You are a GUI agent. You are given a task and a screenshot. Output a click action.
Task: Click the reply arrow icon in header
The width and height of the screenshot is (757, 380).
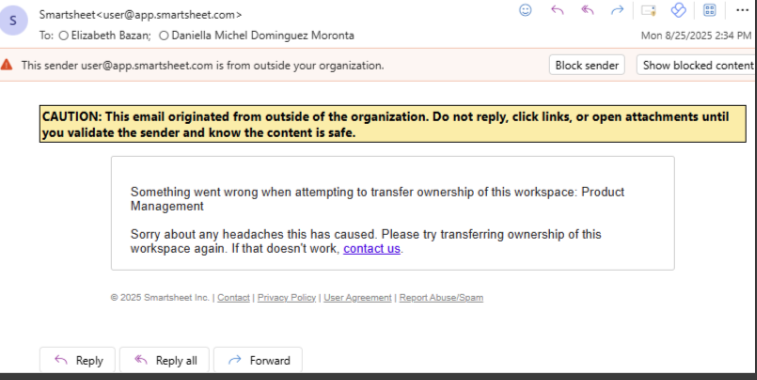pyautogui.click(x=558, y=10)
